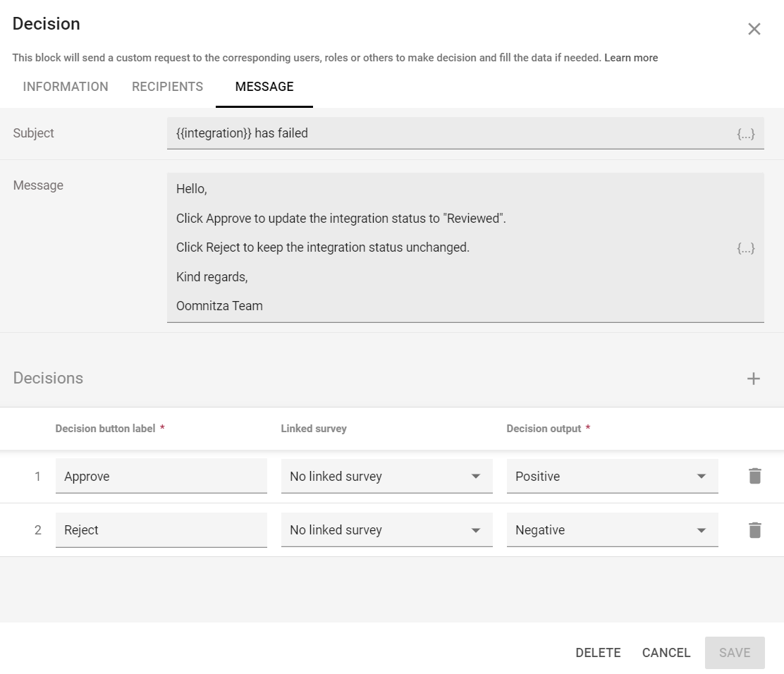Select the MESSAGE tab
The height and width of the screenshot is (674, 784).
pos(264,86)
